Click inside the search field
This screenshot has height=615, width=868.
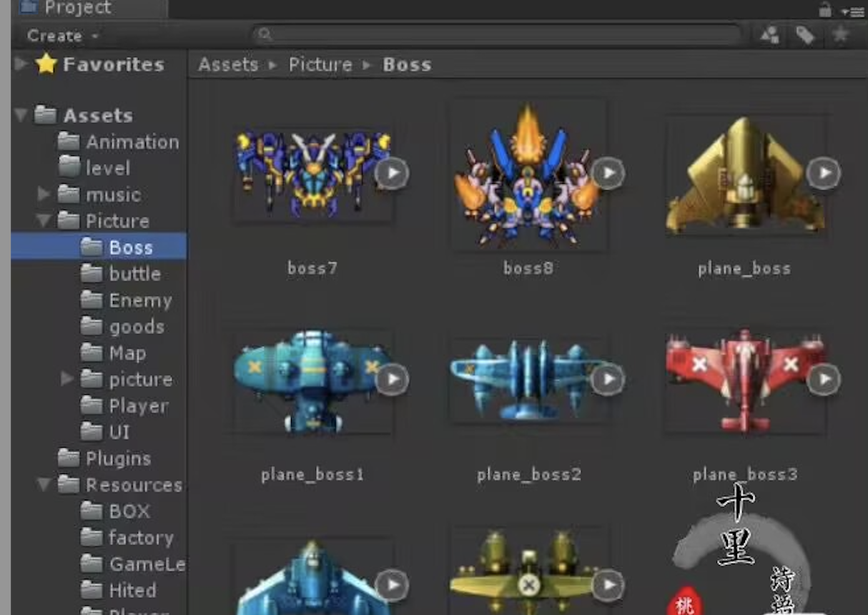(x=500, y=34)
